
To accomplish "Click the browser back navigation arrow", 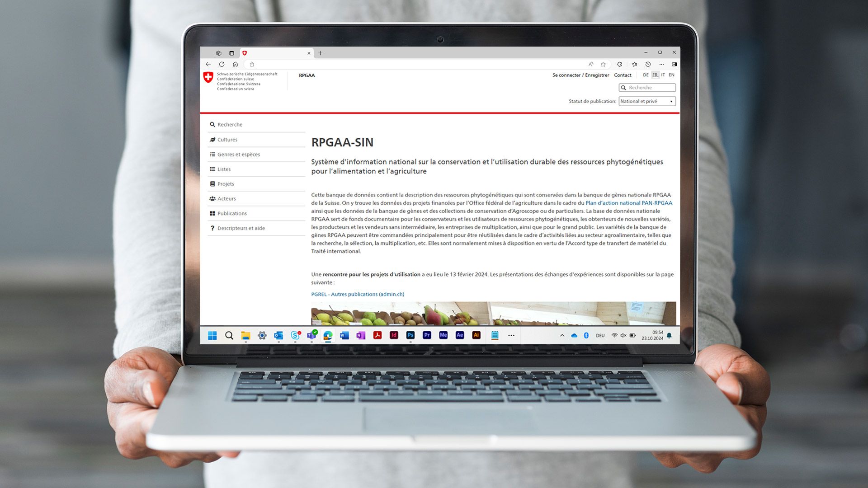I will 210,64.
